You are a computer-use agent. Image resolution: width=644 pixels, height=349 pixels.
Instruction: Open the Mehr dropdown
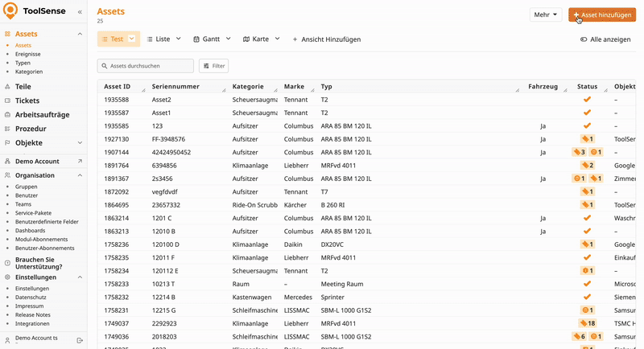coord(546,14)
